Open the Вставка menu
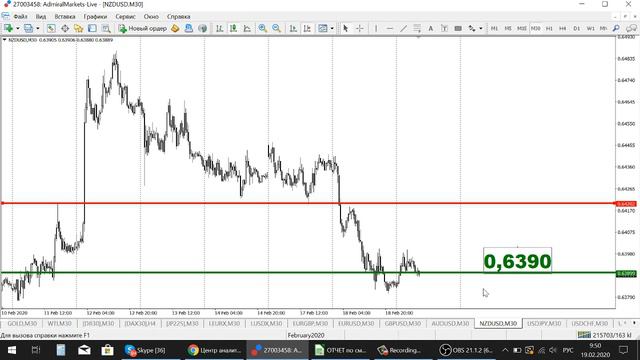The image size is (640, 360). point(64,17)
